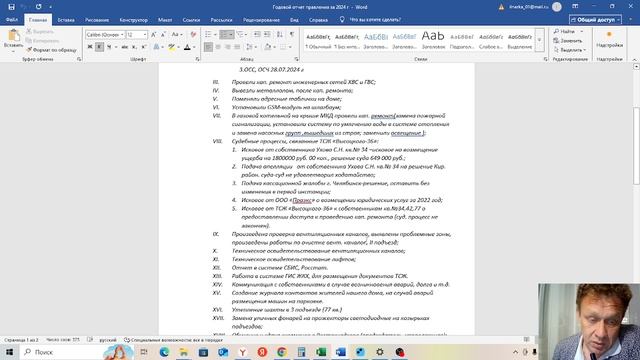Viewport: 640px width, 360px height.
Task: Open the font size dropdown
Action: tap(145, 35)
